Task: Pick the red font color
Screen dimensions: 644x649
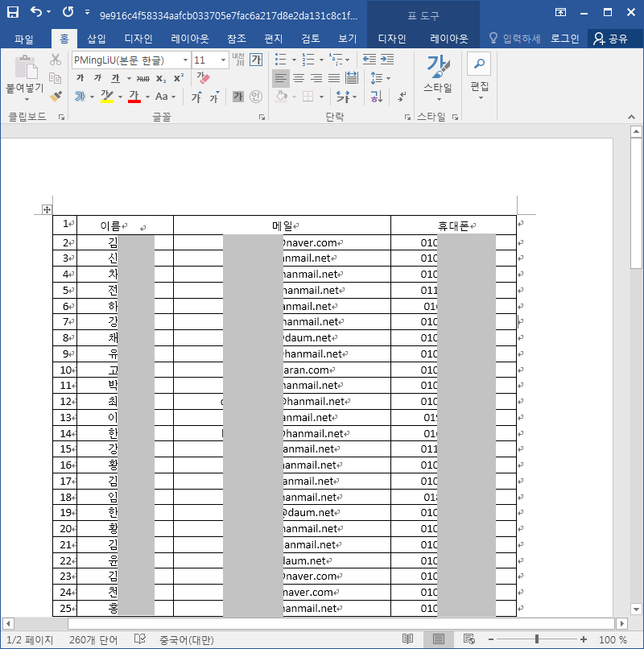Action: 134,97
